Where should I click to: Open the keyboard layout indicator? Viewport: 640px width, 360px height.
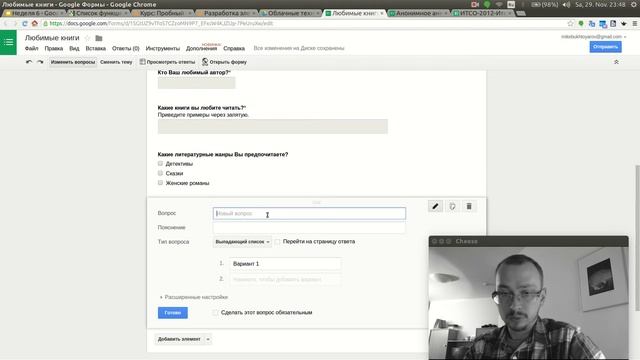click(x=511, y=4)
